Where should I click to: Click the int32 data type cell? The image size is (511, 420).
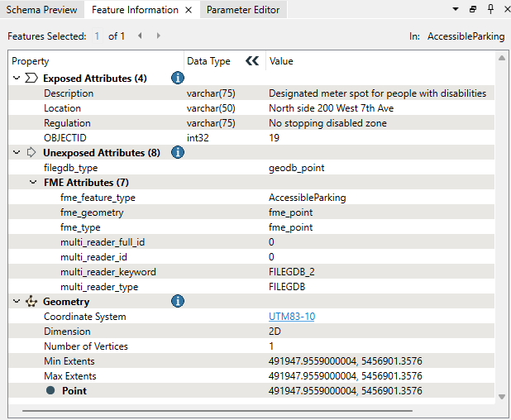pos(198,138)
